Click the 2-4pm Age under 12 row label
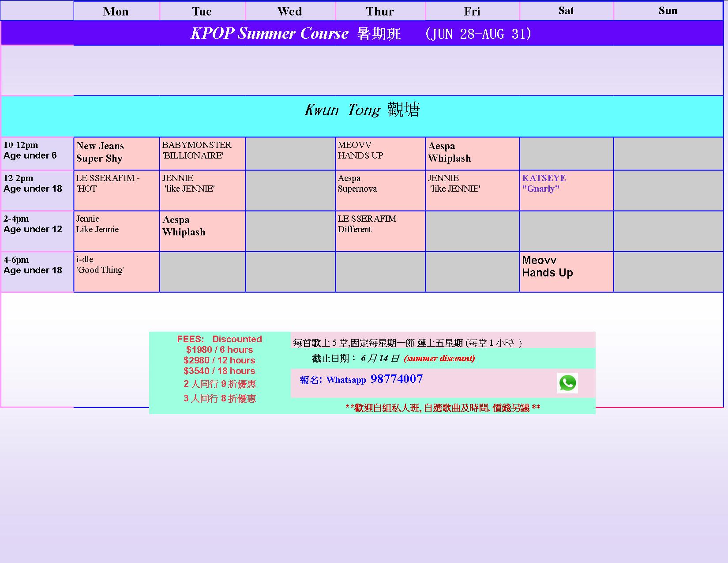This screenshot has height=563, width=728. pos(37,231)
